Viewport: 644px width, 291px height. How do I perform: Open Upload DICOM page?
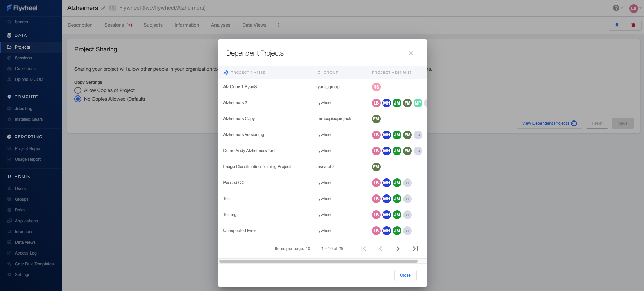point(29,80)
